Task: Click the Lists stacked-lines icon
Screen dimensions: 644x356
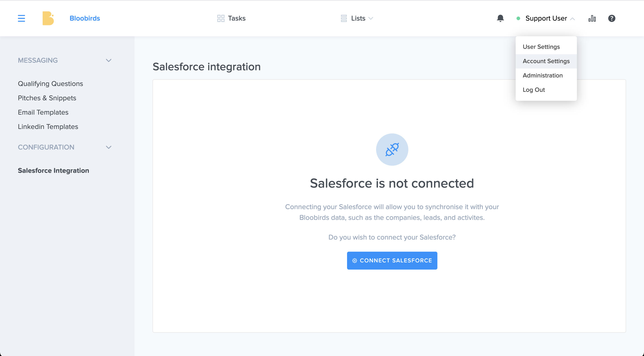Action: [x=344, y=18]
